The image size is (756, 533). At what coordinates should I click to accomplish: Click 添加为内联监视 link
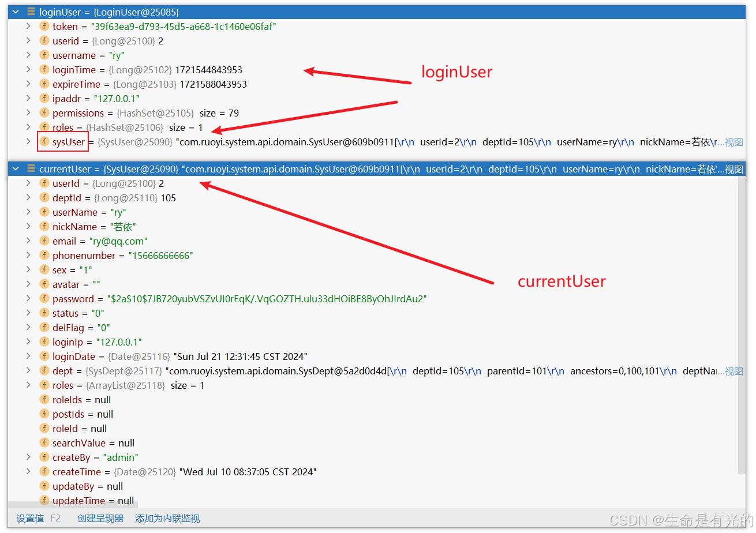tap(167, 518)
